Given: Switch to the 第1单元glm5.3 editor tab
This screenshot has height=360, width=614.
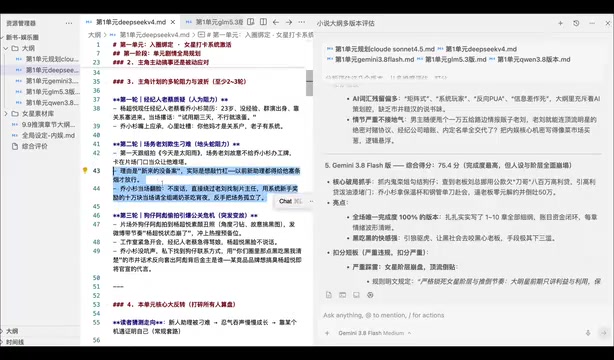Looking at the screenshot, I should point(215,22).
